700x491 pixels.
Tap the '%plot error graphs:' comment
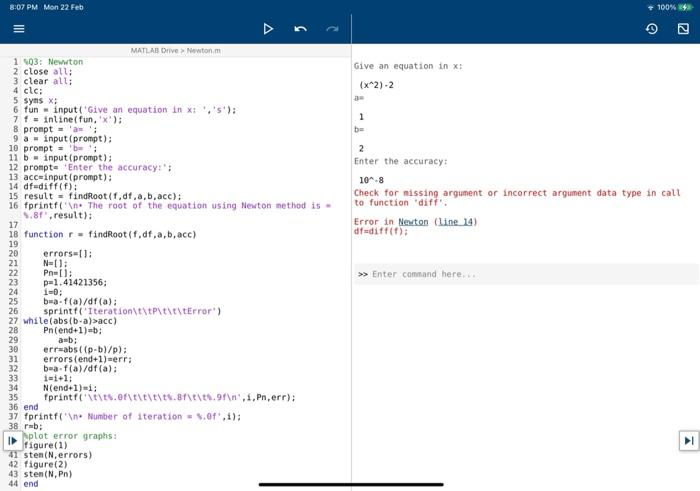(x=70, y=436)
